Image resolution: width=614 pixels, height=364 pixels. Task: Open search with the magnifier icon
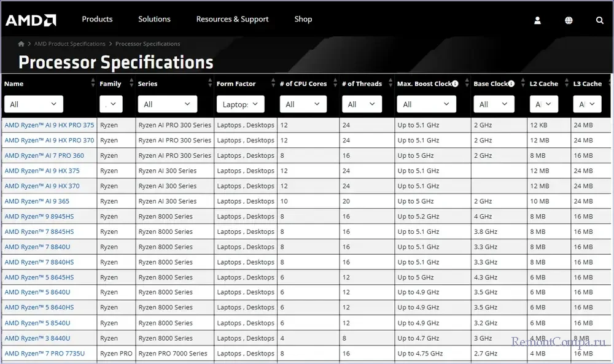pyautogui.click(x=599, y=20)
